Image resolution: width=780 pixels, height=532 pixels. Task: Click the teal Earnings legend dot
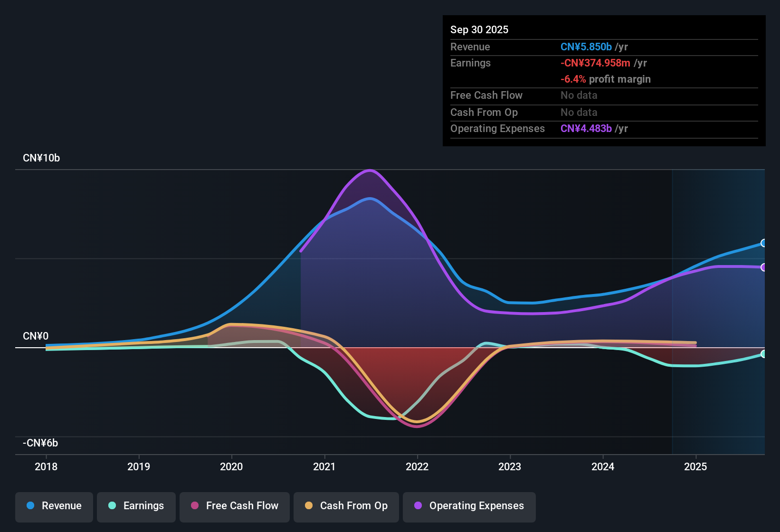tap(112, 506)
